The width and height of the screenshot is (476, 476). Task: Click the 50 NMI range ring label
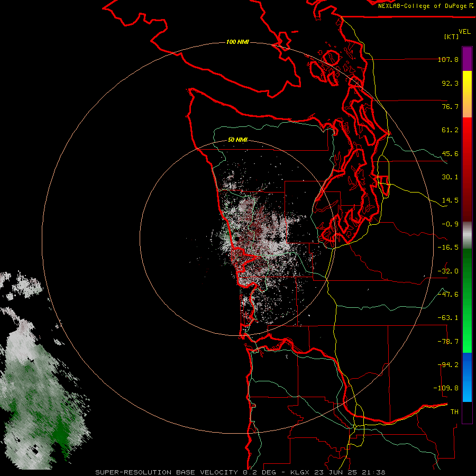point(237,140)
